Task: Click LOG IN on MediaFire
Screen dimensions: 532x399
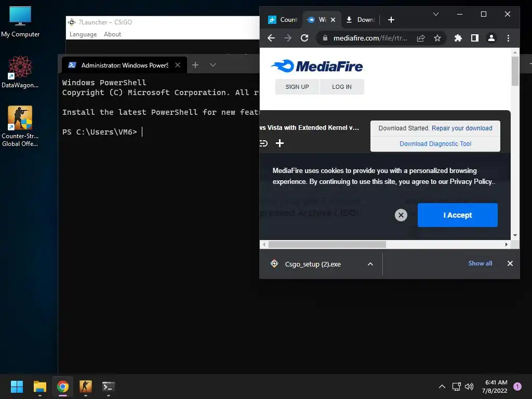Action: 342,87
